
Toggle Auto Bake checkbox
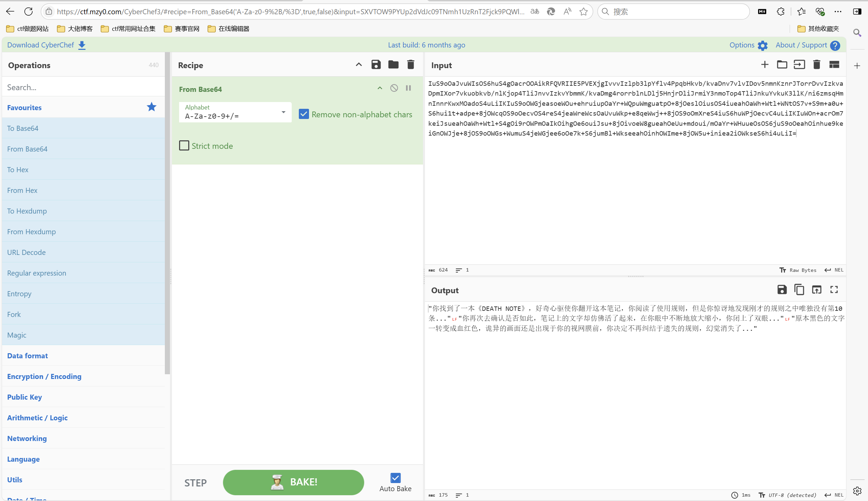click(x=395, y=478)
